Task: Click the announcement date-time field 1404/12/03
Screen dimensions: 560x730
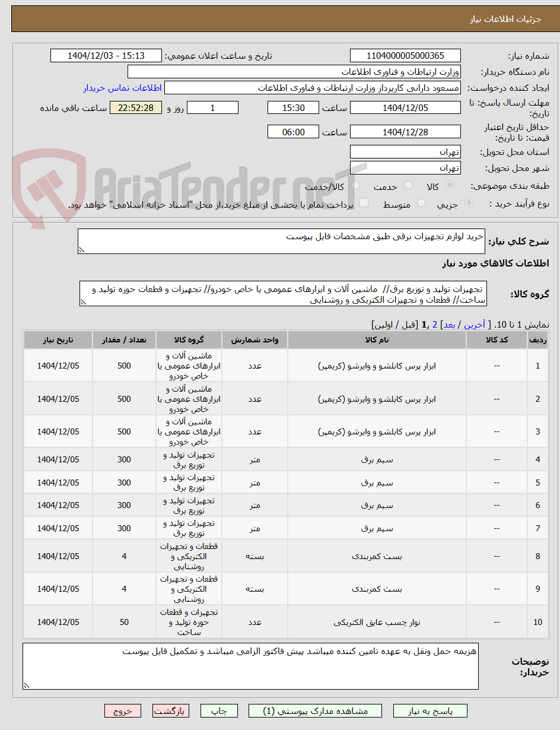Action: (x=106, y=56)
